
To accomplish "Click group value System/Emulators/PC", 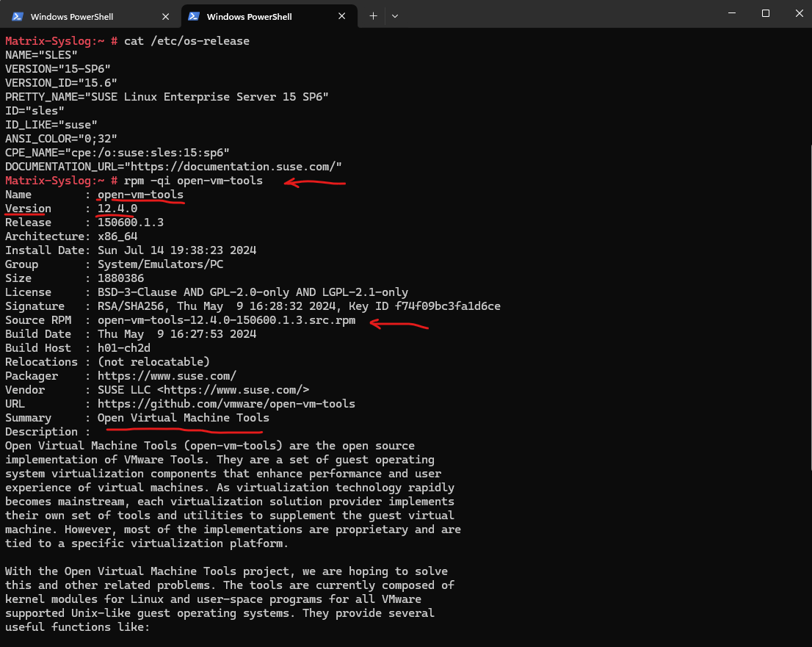I will (x=161, y=264).
